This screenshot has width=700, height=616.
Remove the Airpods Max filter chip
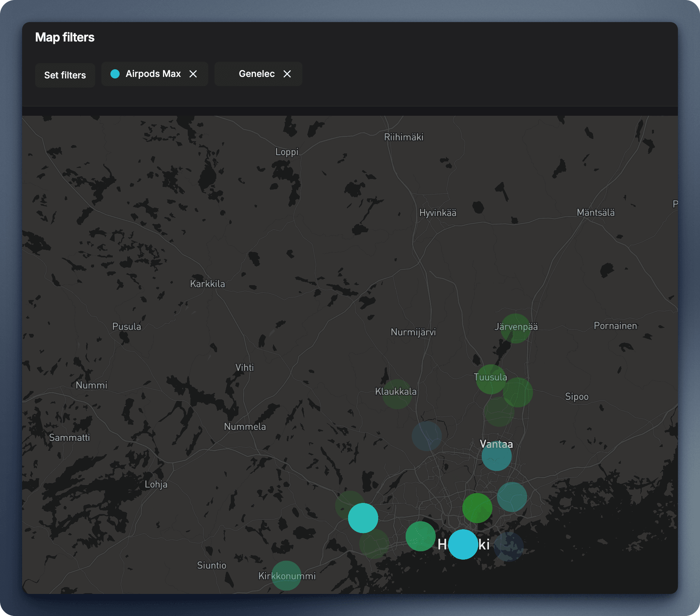point(193,74)
